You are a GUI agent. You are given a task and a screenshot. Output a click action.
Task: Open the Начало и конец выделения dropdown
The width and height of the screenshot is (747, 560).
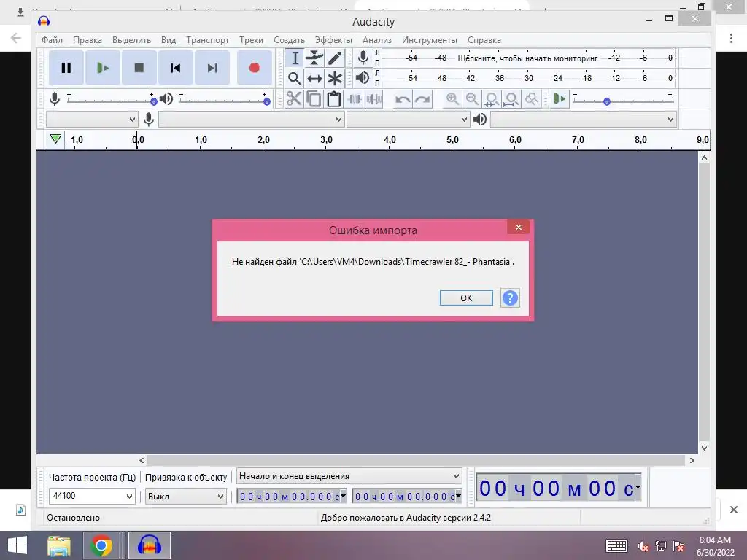pyautogui.click(x=349, y=476)
